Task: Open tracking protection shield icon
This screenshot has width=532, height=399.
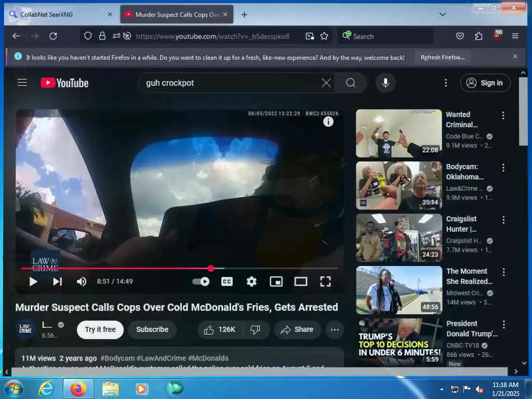Action: [x=88, y=36]
